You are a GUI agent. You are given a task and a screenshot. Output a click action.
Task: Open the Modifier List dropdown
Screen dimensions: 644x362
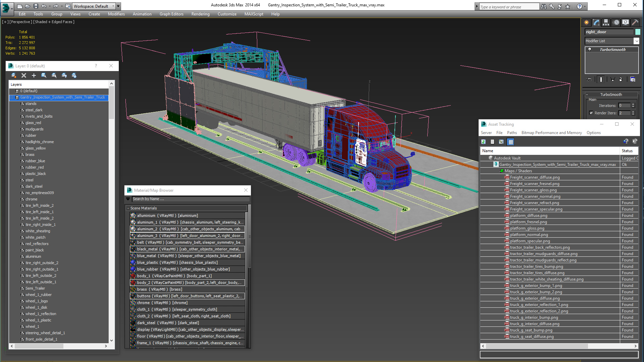pos(637,41)
